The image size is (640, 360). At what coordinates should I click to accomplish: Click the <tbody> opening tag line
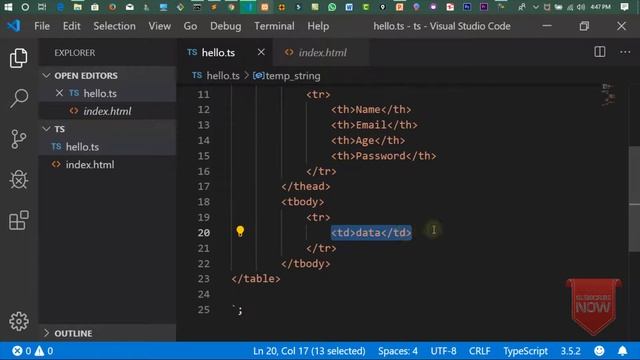tap(302, 202)
